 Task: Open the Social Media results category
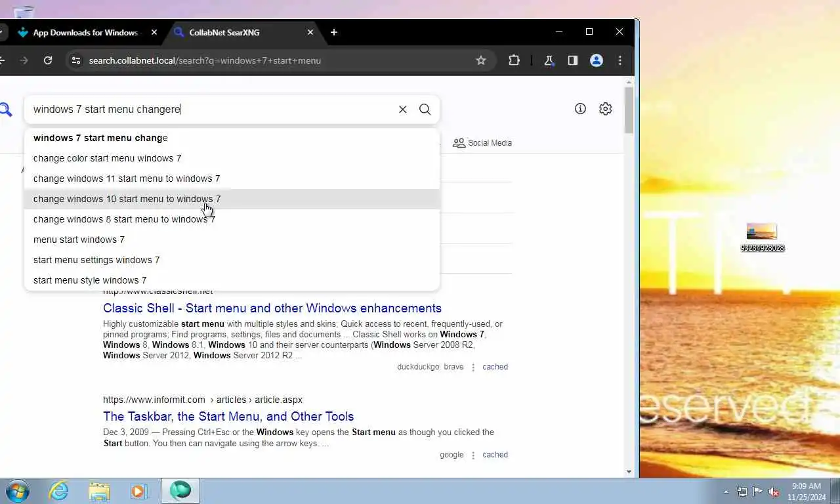click(482, 143)
